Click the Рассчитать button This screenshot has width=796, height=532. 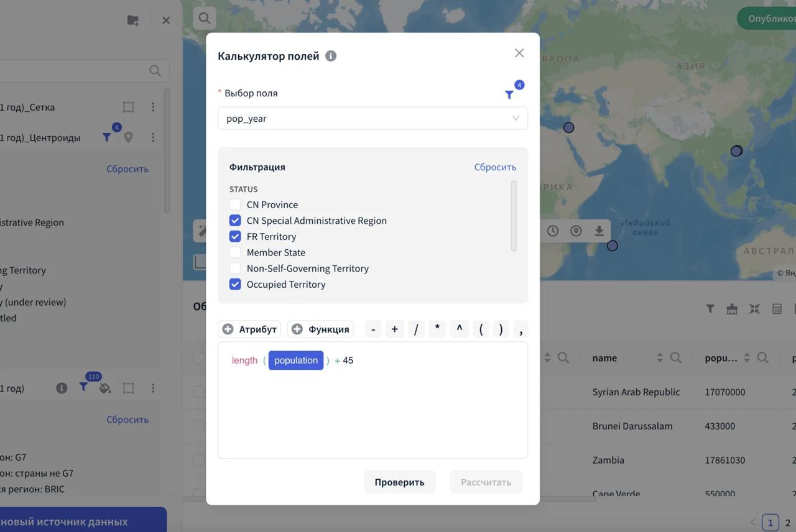coord(486,482)
